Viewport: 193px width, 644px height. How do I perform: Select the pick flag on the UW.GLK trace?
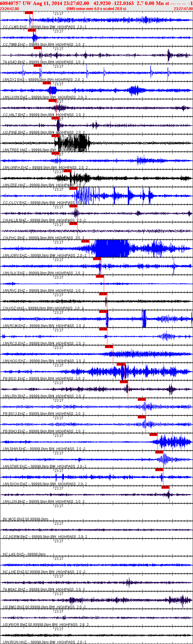pyautogui.click(x=97, y=259)
